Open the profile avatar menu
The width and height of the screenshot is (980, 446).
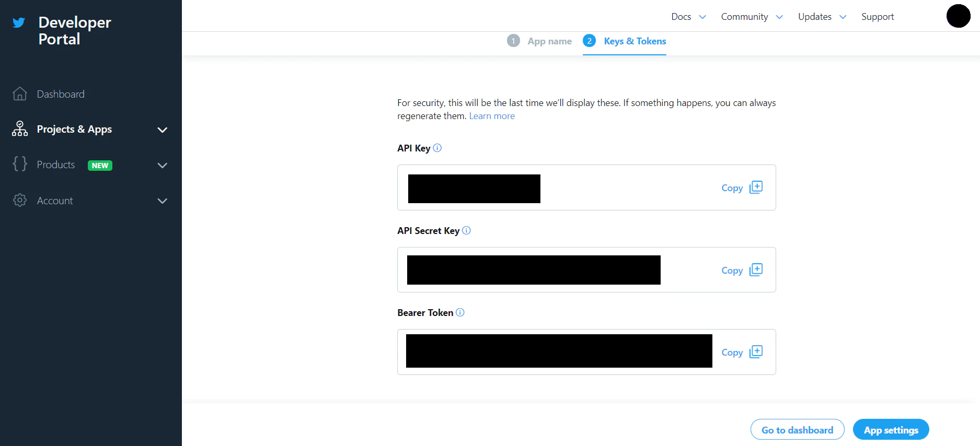coord(959,16)
